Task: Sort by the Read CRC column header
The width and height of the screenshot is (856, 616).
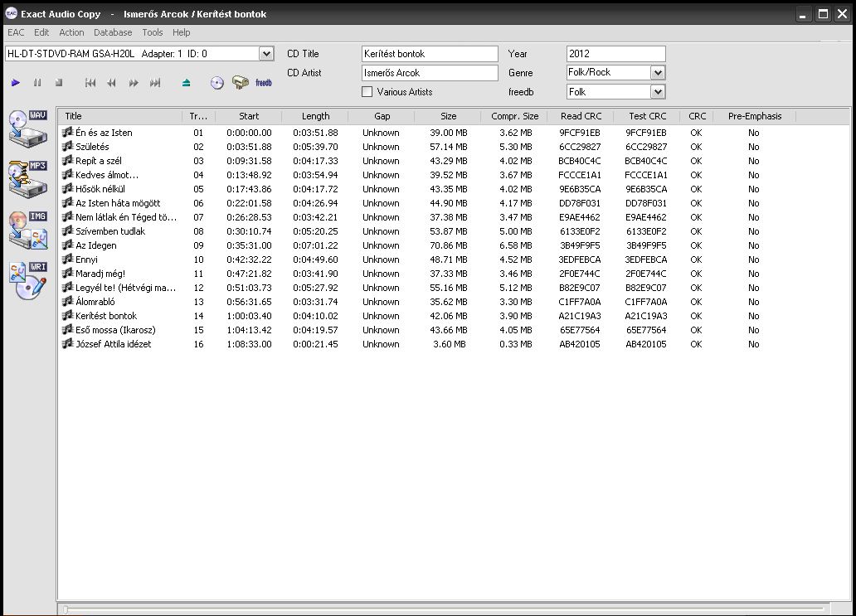Action: 581,116
